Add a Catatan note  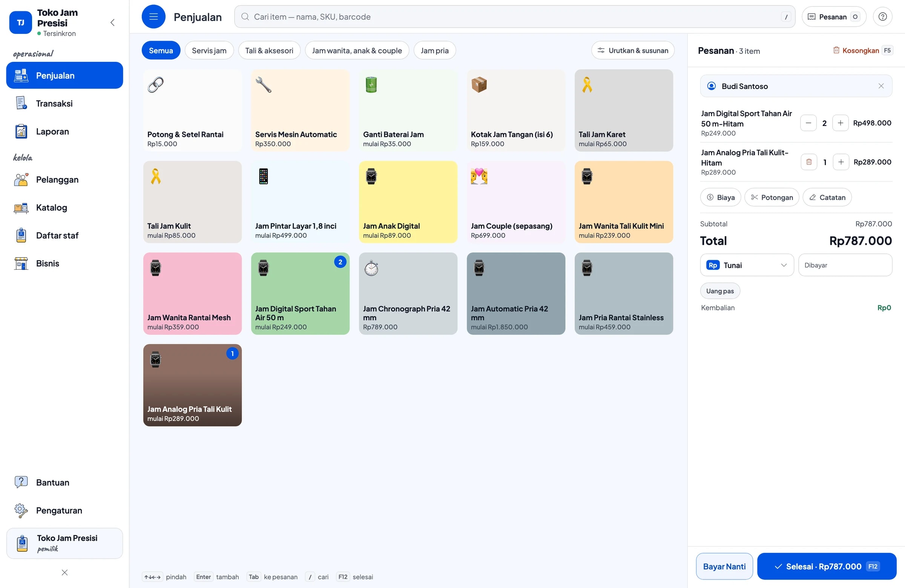coord(827,197)
